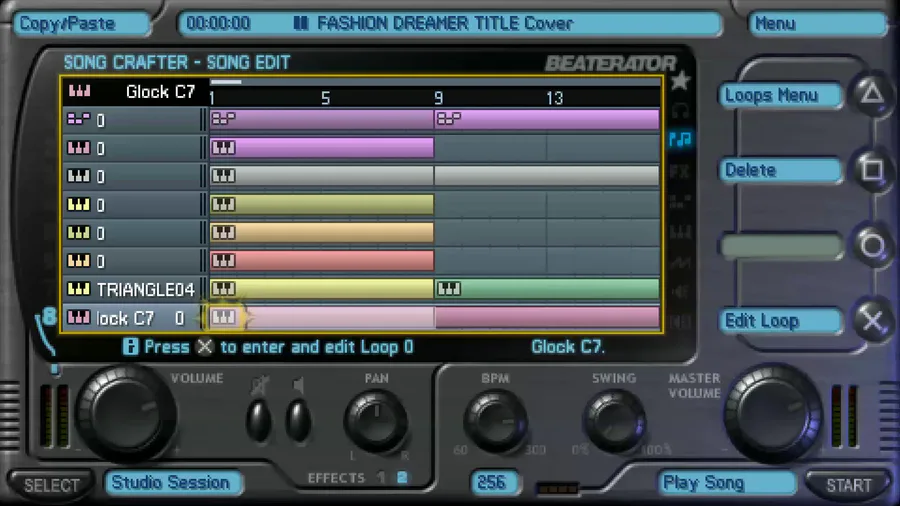The height and width of the screenshot is (506, 900).
Task: Click the Glock C7 header label
Action: point(161,92)
